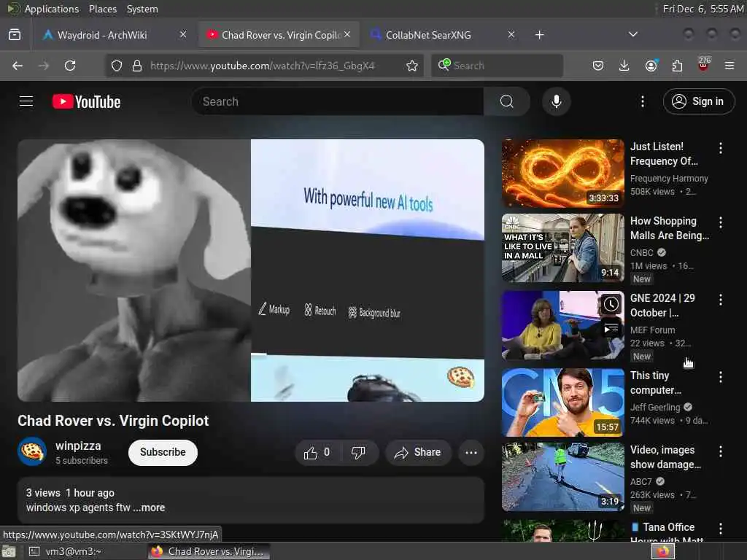Image resolution: width=747 pixels, height=560 pixels.
Task: Subscribe to the winpizza channel
Action: pos(163,452)
